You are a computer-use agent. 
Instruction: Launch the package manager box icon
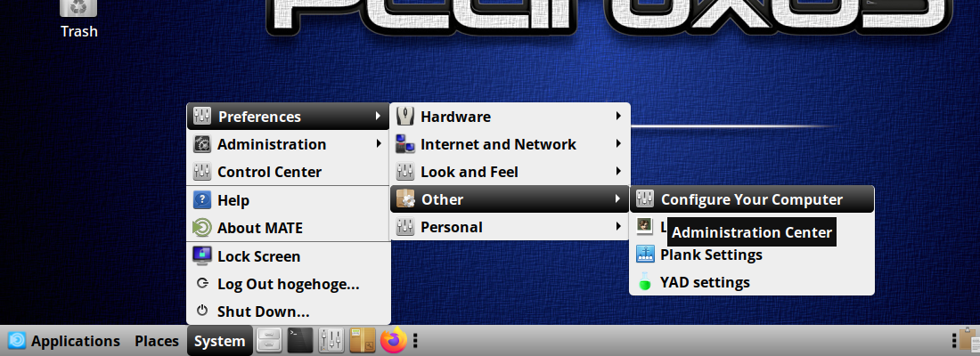click(x=362, y=341)
